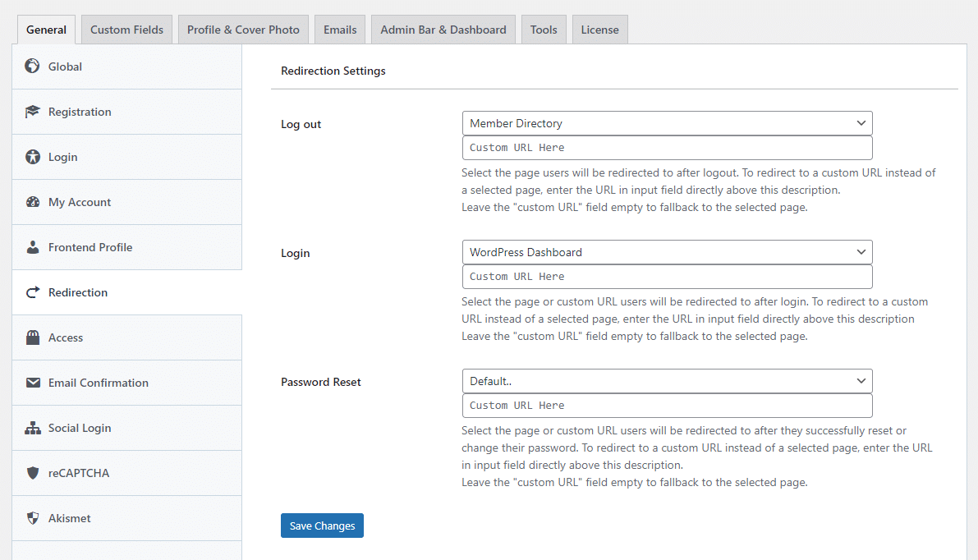This screenshot has height=560, width=978.
Task: Click the Log out custom URL field
Action: pyautogui.click(x=667, y=147)
